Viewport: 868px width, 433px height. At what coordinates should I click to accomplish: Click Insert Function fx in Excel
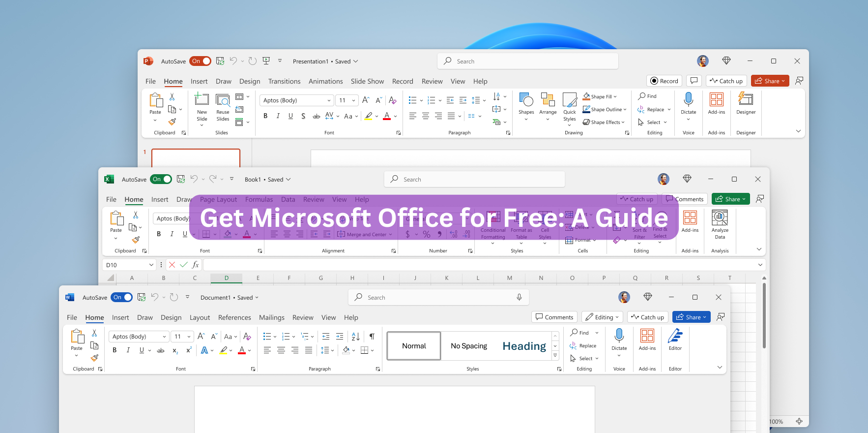click(195, 265)
